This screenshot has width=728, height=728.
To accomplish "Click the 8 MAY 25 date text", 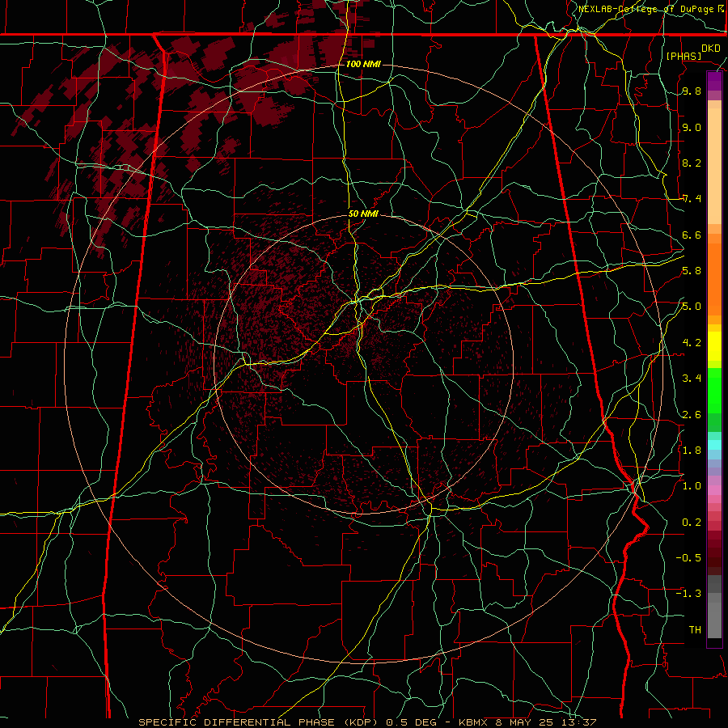I will 525,722.
